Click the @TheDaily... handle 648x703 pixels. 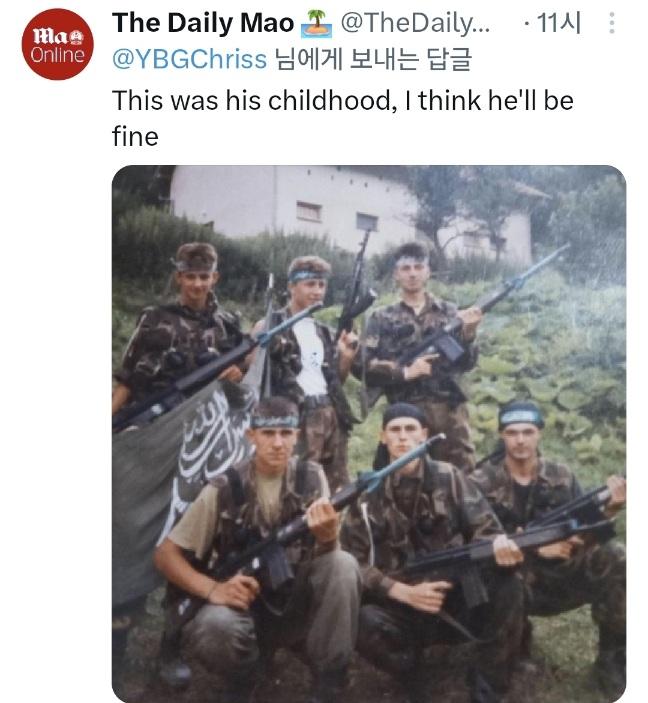pyautogui.click(x=415, y=23)
